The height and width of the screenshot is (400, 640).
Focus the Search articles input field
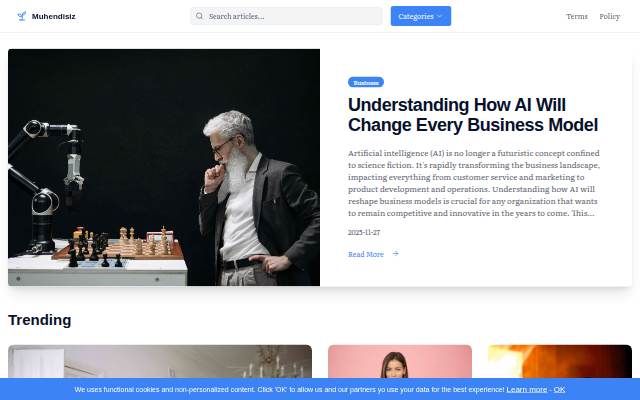coord(286,16)
